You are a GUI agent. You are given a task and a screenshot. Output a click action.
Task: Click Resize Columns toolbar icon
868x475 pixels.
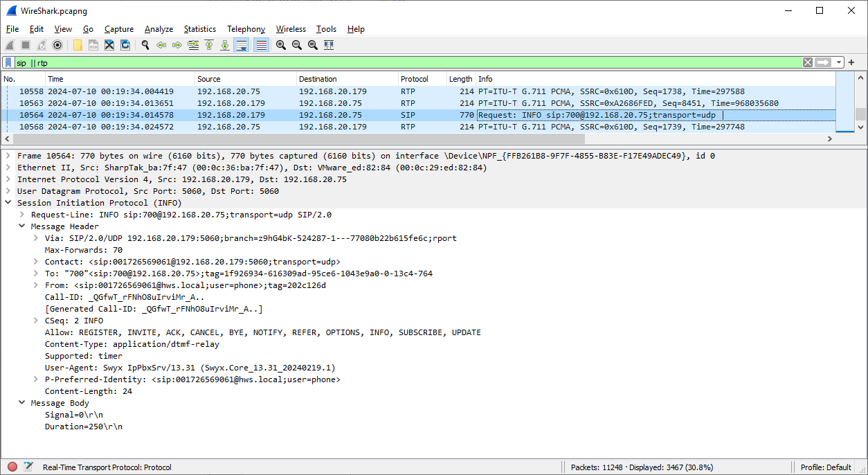329,45
